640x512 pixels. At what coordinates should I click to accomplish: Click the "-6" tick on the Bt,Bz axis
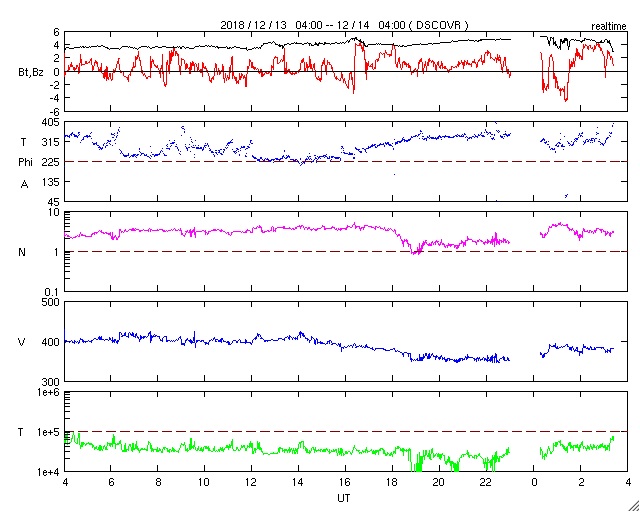tap(54, 111)
